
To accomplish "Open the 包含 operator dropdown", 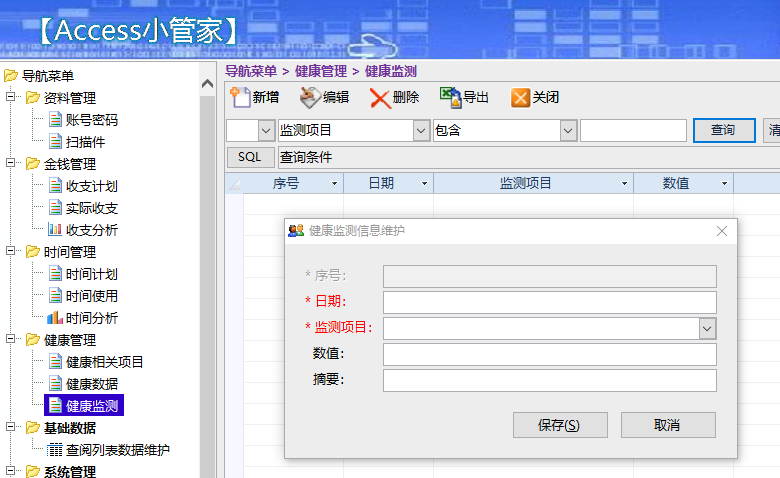I will click(568, 130).
